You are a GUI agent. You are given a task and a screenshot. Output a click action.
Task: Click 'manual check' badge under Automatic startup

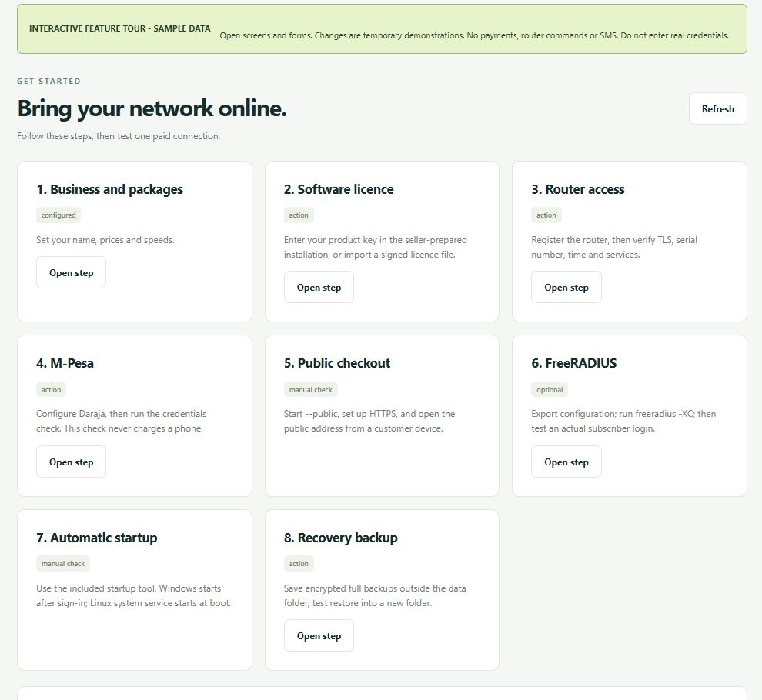pyautogui.click(x=63, y=564)
